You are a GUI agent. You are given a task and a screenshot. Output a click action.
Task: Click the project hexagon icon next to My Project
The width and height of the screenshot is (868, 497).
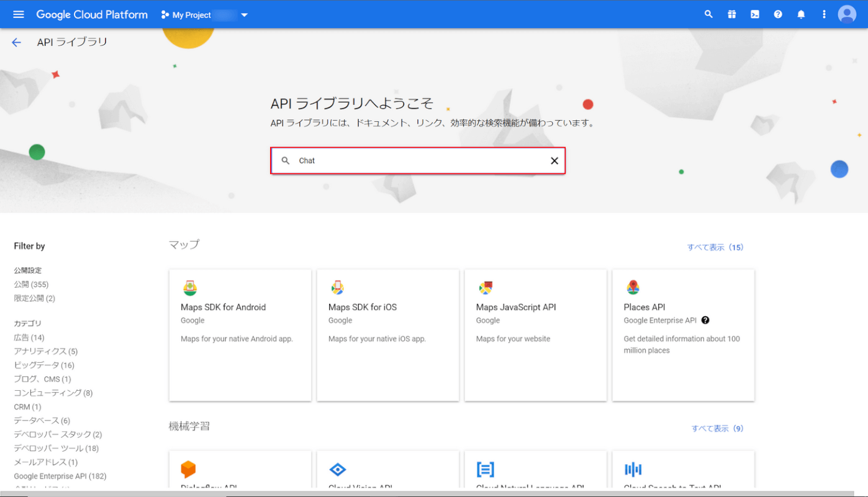[x=165, y=15]
